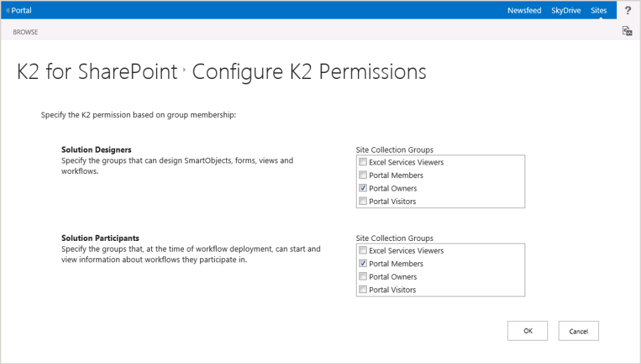Click the Portal site name link

coord(21,11)
